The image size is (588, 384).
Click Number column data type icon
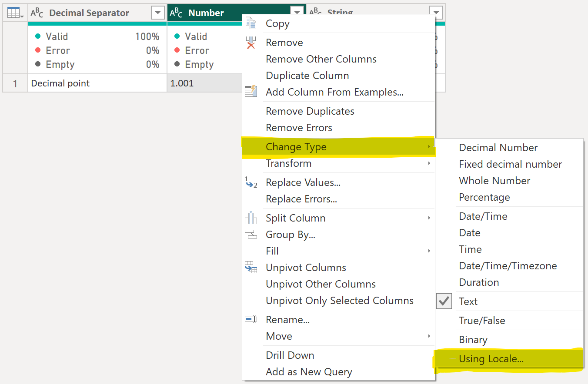coord(176,13)
